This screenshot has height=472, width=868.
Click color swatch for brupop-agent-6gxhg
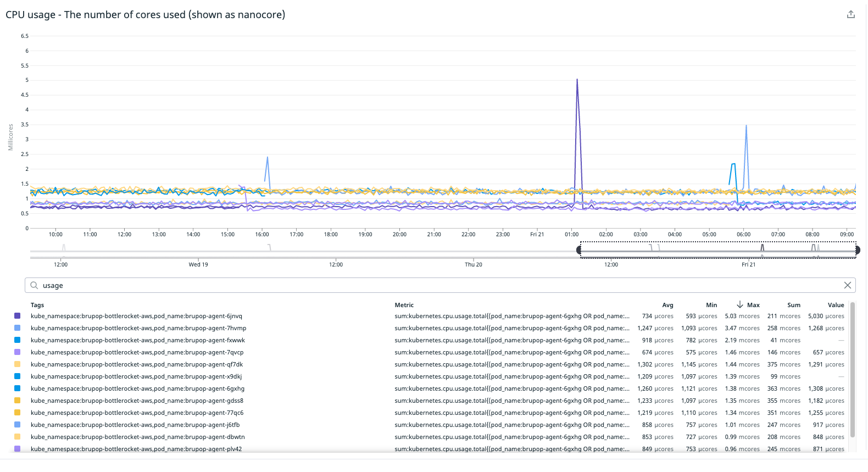pos(18,388)
